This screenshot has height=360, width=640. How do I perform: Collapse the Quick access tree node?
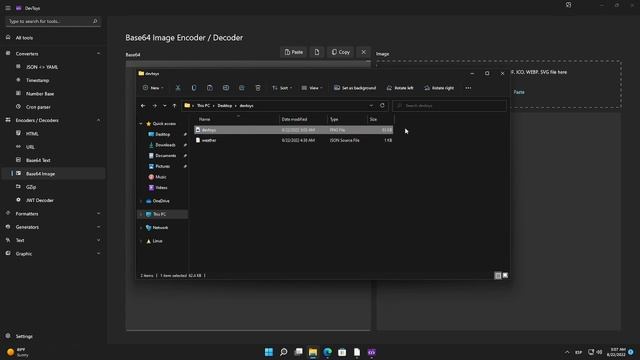coord(141,124)
